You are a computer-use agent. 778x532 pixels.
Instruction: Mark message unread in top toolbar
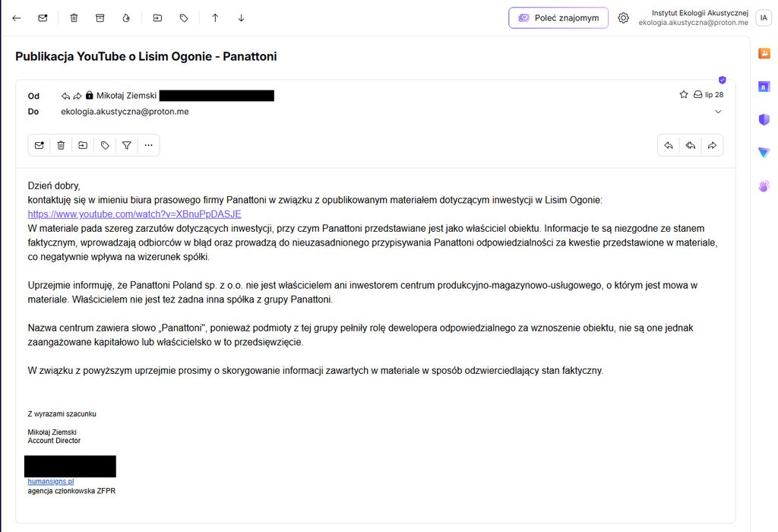pos(43,18)
